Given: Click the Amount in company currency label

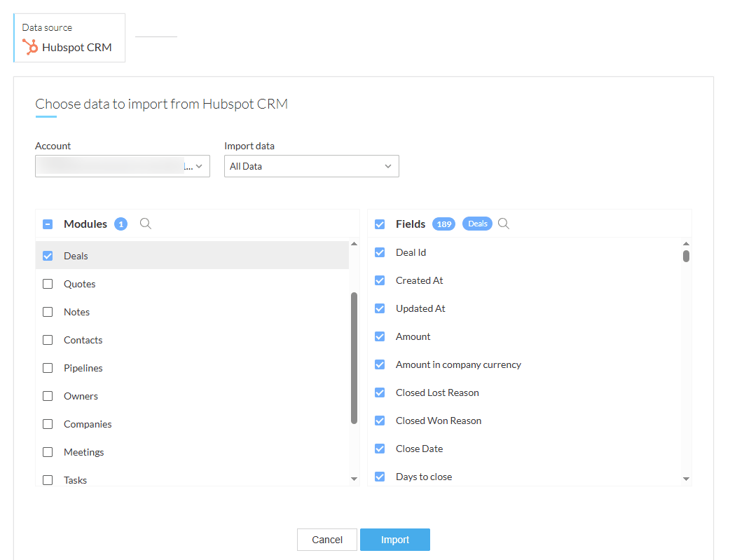Looking at the screenshot, I should point(458,364).
